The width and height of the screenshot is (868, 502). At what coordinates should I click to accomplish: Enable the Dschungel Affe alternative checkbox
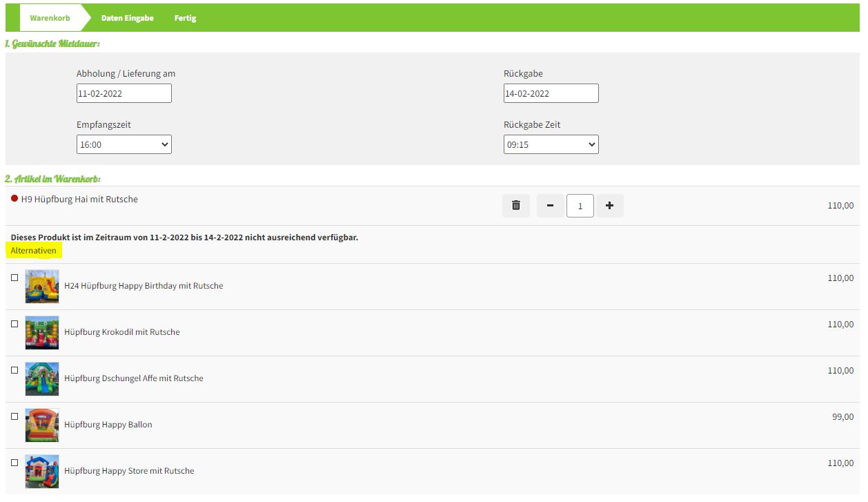click(14, 370)
